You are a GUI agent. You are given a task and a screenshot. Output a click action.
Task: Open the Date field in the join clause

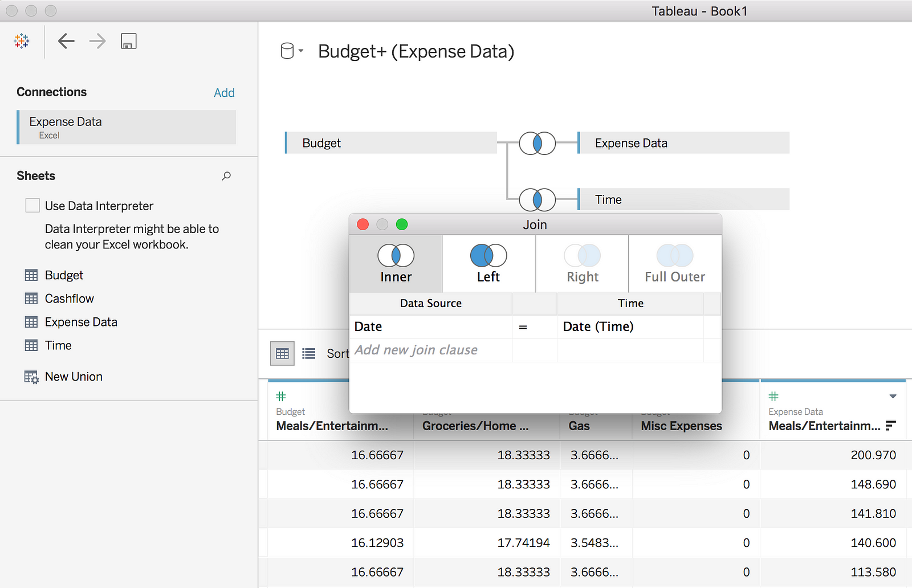point(431,327)
